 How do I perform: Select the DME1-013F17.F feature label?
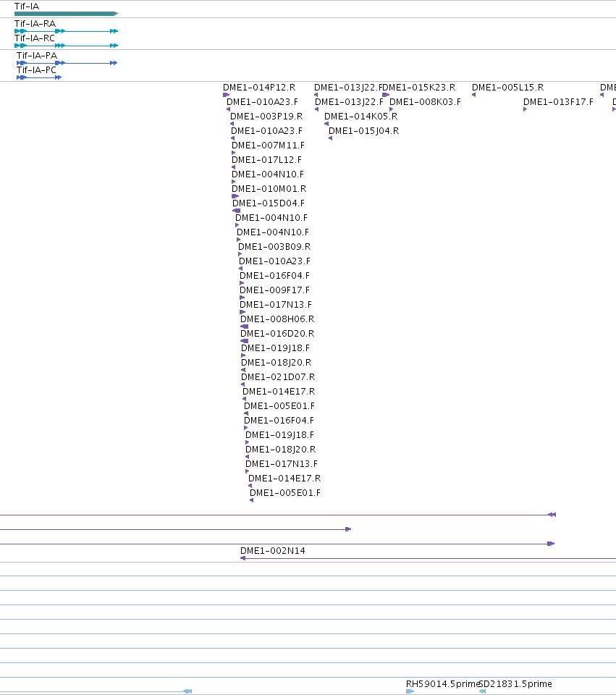[x=558, y=102]
